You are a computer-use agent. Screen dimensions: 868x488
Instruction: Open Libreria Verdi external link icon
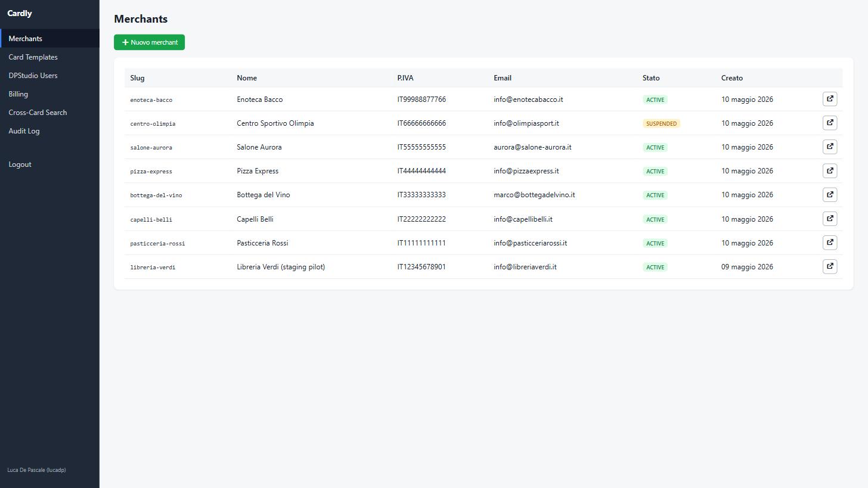(x=830, y=266)
